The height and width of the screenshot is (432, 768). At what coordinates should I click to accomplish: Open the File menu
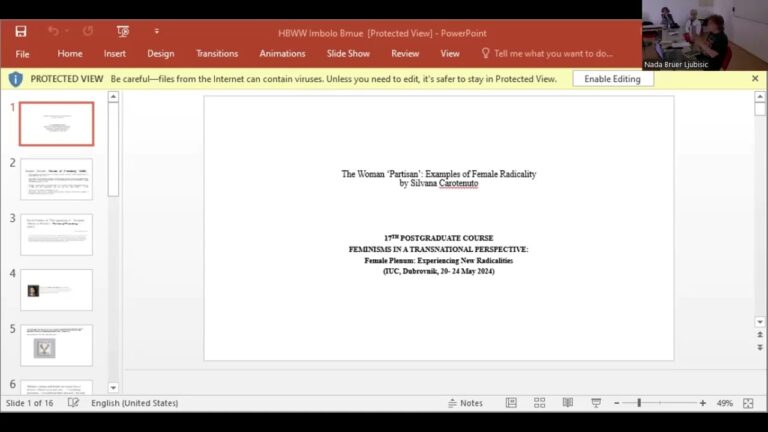coord(22,54)
